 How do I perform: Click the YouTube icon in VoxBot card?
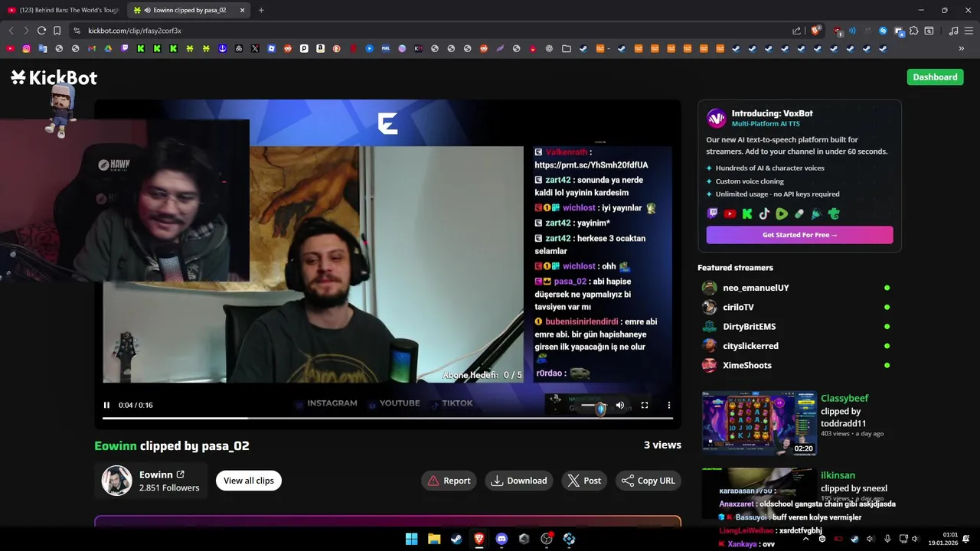[730, 214]
